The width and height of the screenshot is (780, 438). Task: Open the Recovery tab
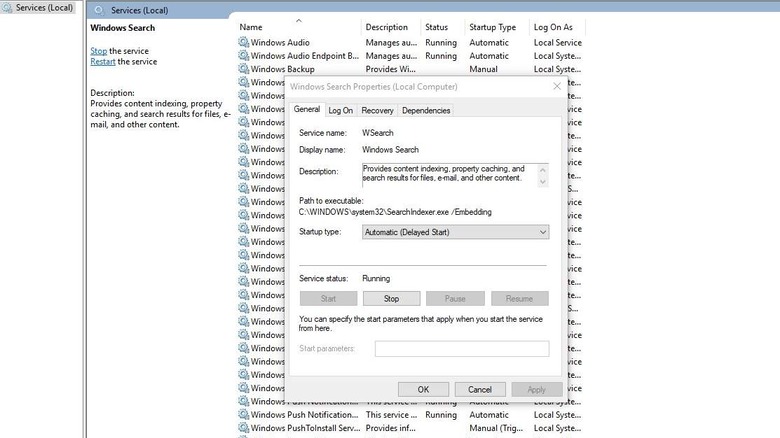point(377,110)
